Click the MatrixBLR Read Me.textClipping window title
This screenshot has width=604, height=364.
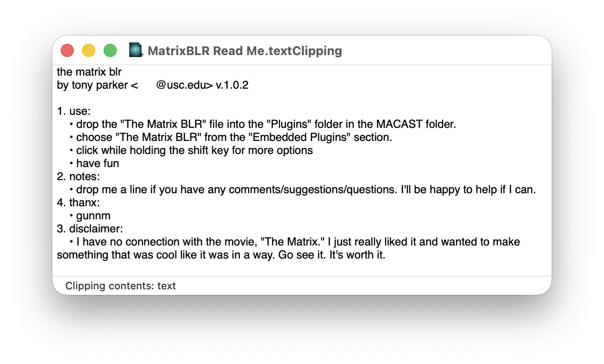pyautogui.click(x=245, y=50)
